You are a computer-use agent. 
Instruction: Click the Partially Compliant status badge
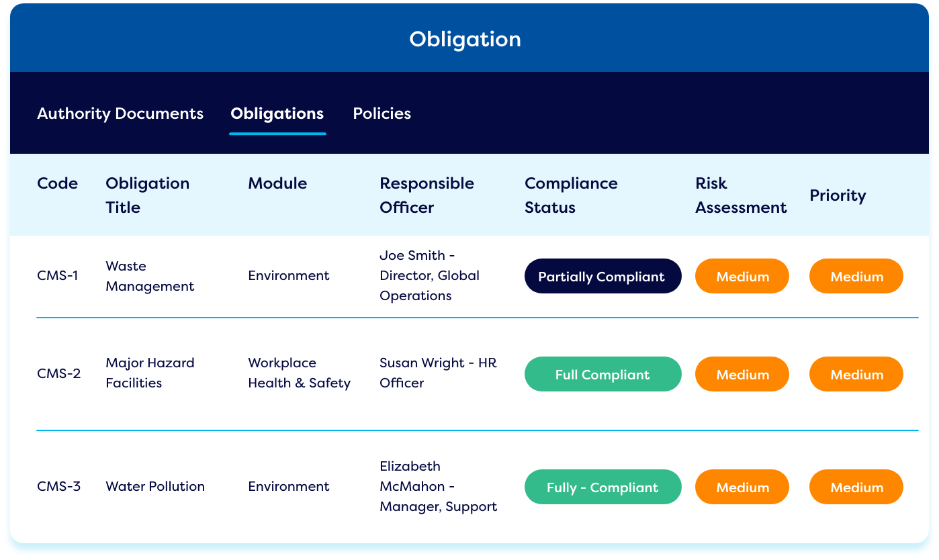[603, 276]
